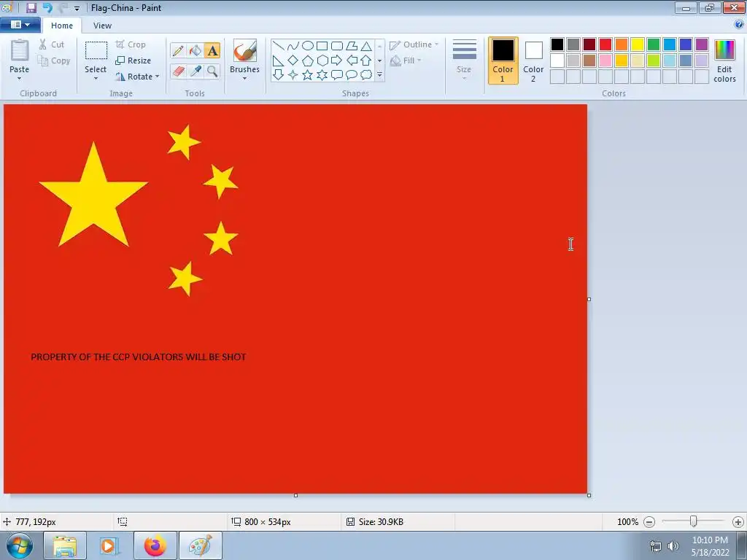Choose the Down arrow shape
This screenshot has height=560, width=747.
[278, 75]
